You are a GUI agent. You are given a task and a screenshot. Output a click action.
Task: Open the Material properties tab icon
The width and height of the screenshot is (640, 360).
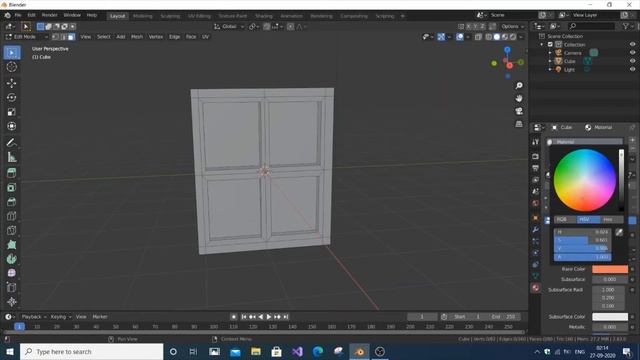coord(536,288)
